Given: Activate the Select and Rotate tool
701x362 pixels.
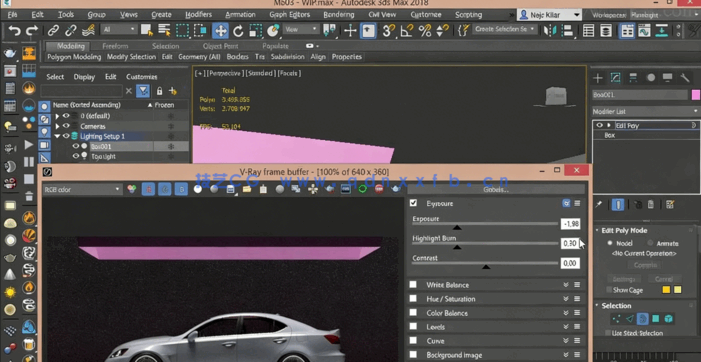Looking at the screenshot, I should 238,31.
